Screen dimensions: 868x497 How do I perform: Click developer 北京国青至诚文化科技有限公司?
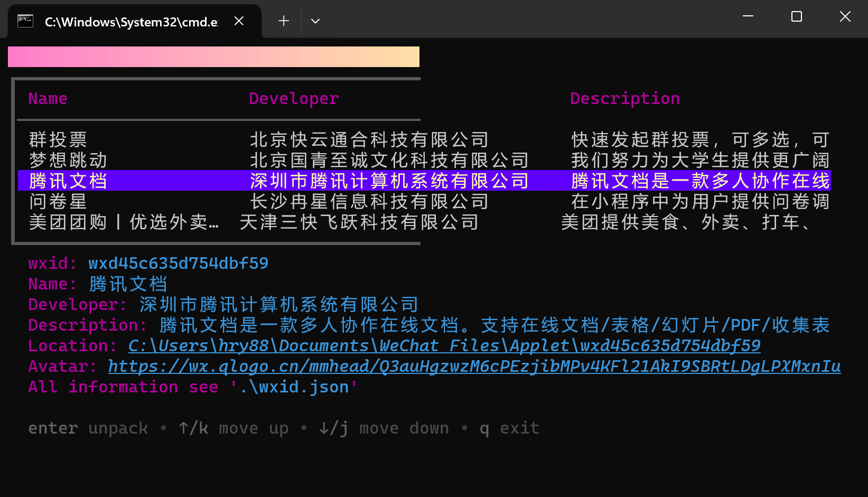[x=390, y=161]
